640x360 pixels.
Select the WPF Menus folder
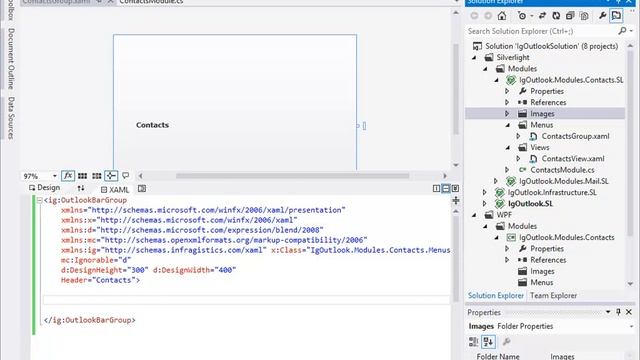(542, 282)
